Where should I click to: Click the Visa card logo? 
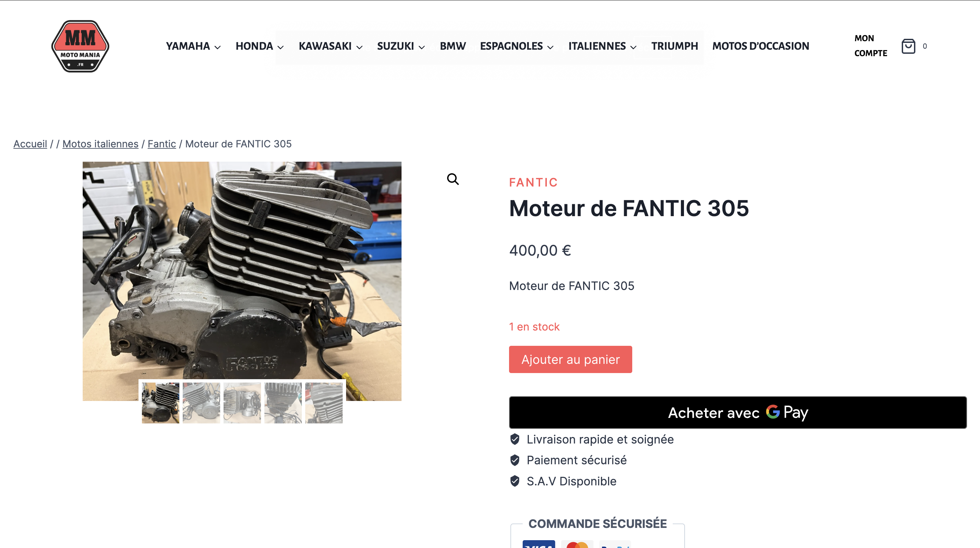[x=539, y=544]
